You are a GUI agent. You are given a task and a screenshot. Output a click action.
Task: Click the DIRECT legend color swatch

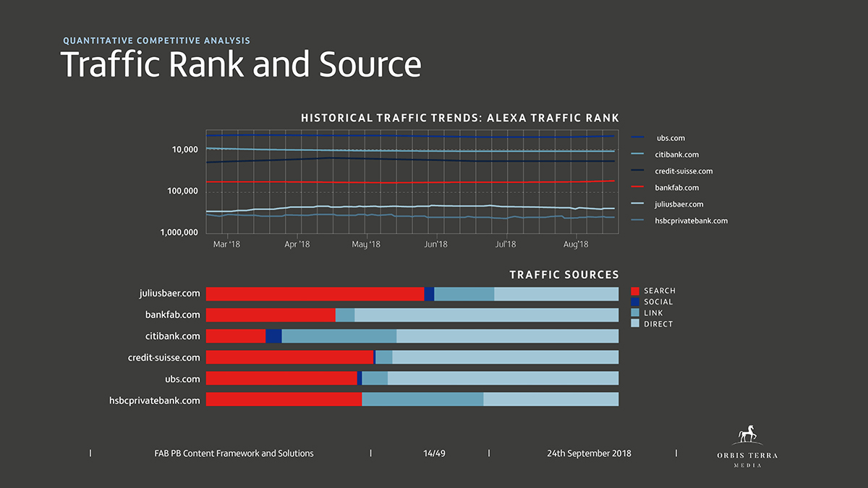tap(635, 324)
